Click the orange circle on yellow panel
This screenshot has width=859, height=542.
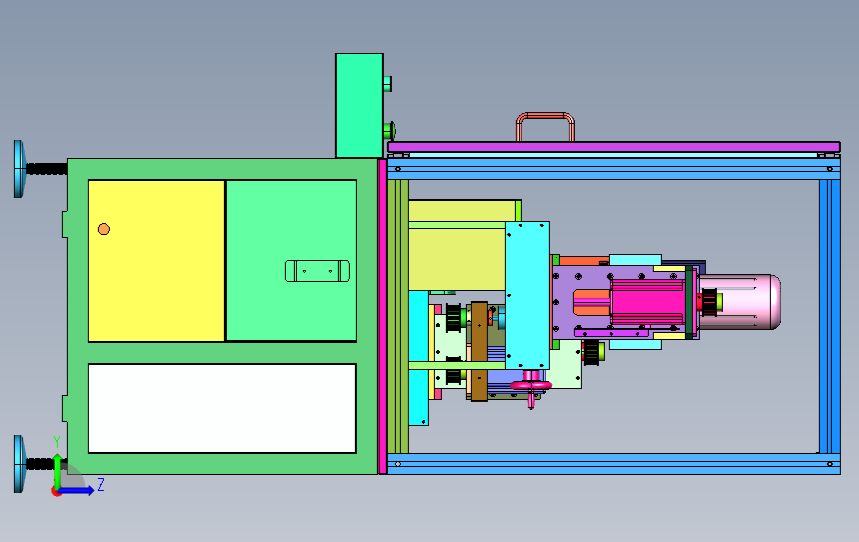pyautogui.click(x=104, y=229)
